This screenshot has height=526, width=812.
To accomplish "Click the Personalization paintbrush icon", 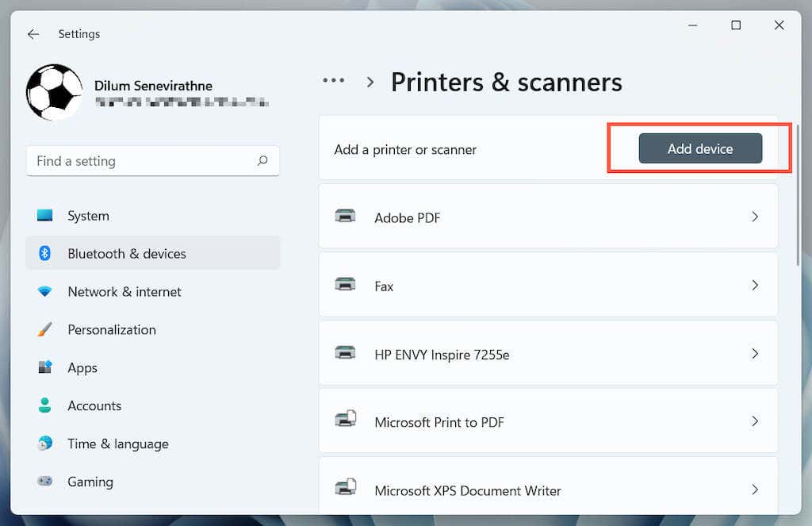I will pos(44,329).
